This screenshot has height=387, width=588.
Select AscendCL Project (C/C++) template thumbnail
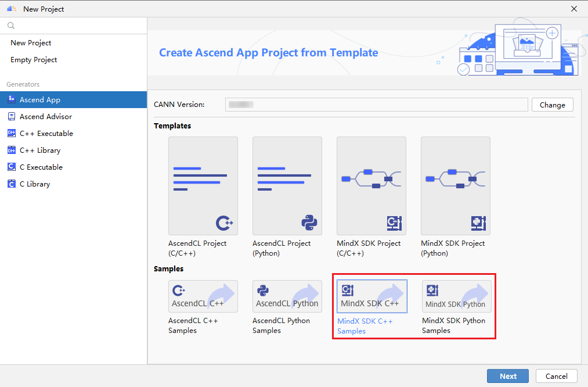(203, 186)
